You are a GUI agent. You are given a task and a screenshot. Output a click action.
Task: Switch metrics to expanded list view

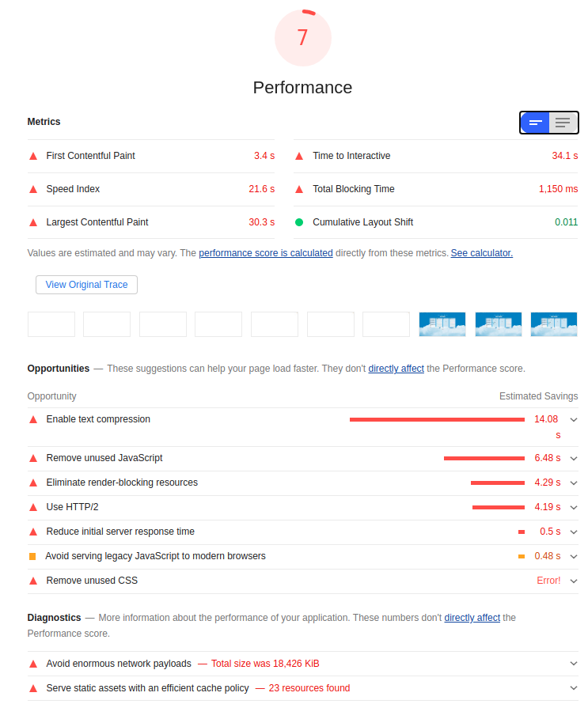coord(563,123)
